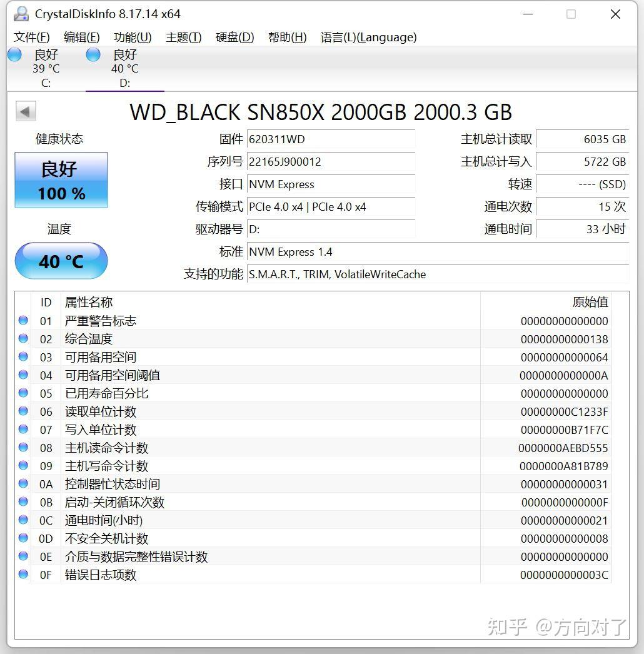Click the status dot beside 错误日志项数
The image size is (644, 654).
click(x=23, y=575)
